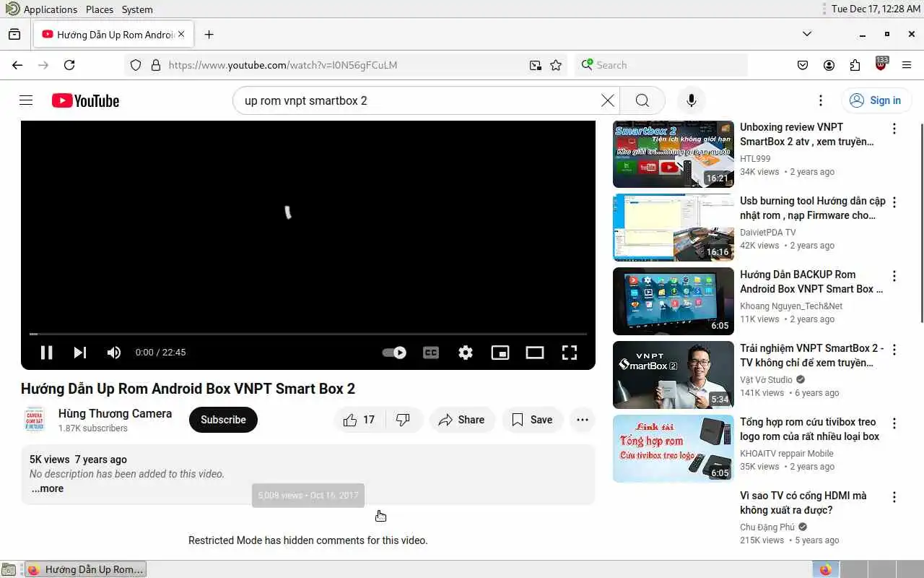Open the player settings gear
Viewport: 924px width, 578px height.
point(466,353)
